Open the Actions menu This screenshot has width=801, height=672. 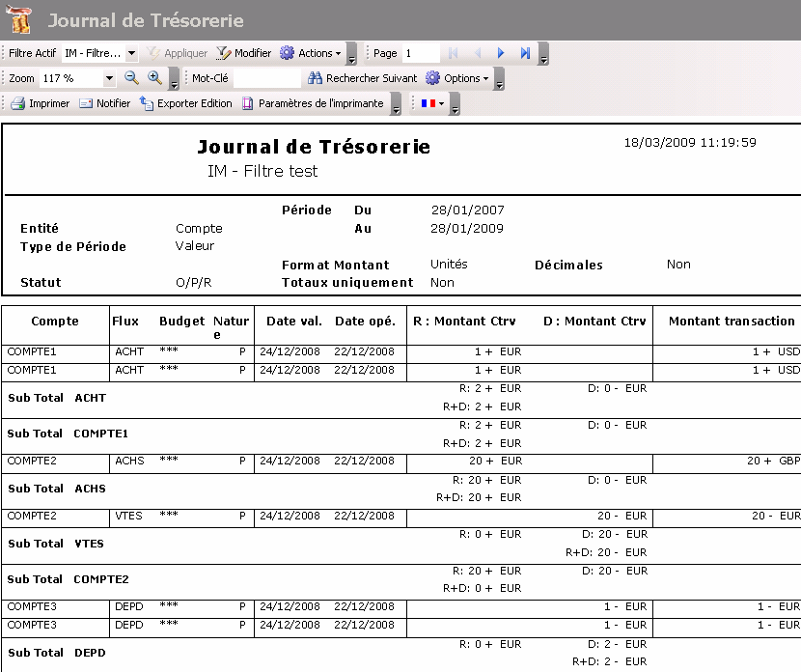310,53
